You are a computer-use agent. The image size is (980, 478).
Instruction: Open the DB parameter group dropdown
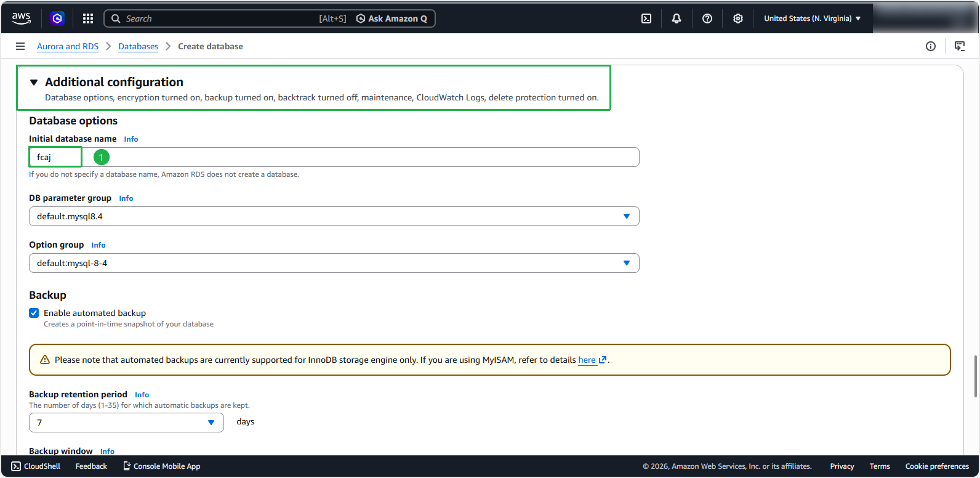(334, 216)
